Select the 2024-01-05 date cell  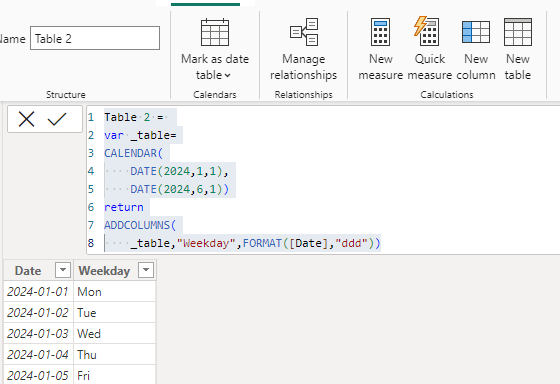click(38, 375)
